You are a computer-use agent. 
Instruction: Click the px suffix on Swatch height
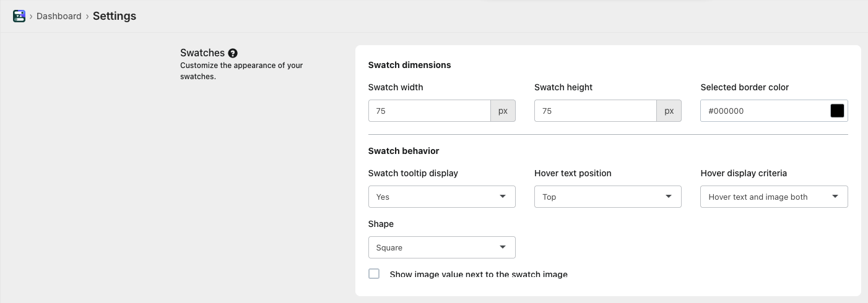coord(669,111)
